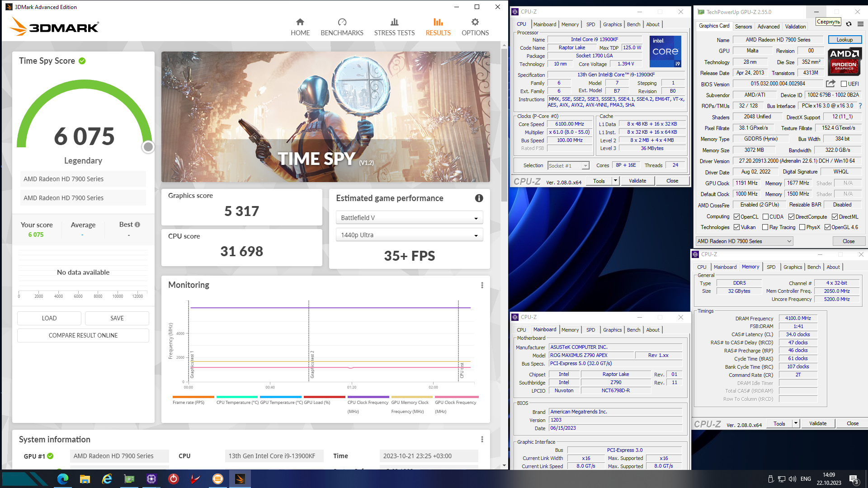The height and width of the screenshot is (488, 868).
Task: Click the info icon beside Estimated game performance
Action: click(x=479, y=198)
